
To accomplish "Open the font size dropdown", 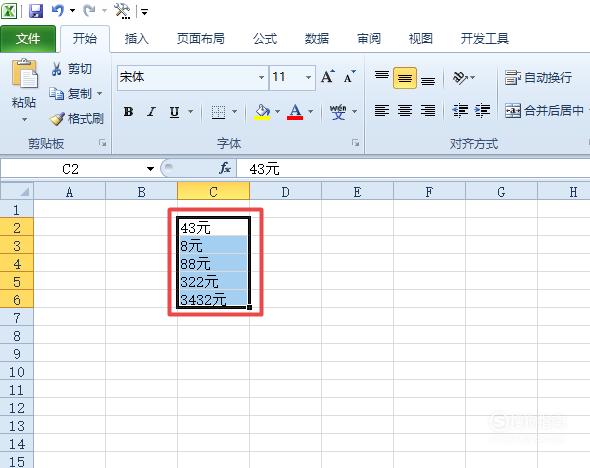I will (308, 77).
